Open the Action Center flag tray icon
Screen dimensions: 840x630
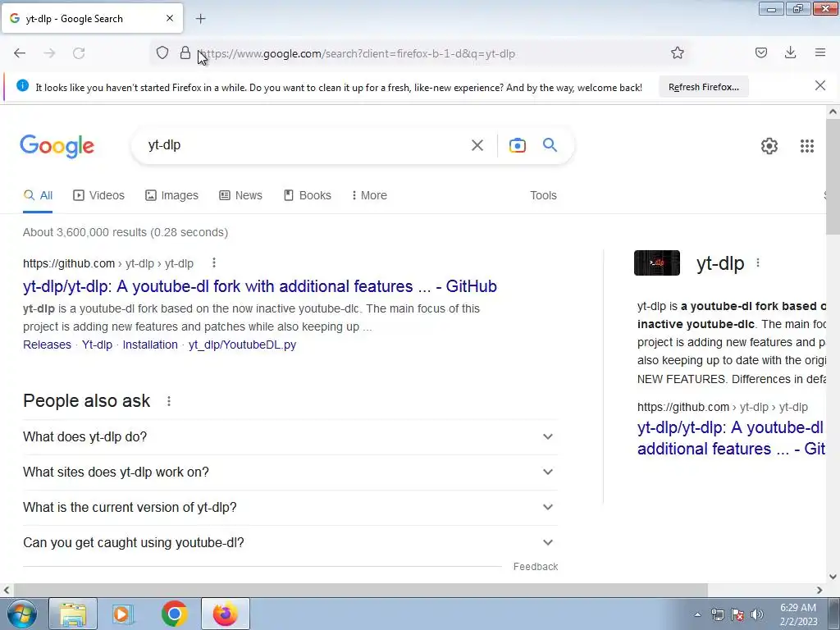click(737, 614)
